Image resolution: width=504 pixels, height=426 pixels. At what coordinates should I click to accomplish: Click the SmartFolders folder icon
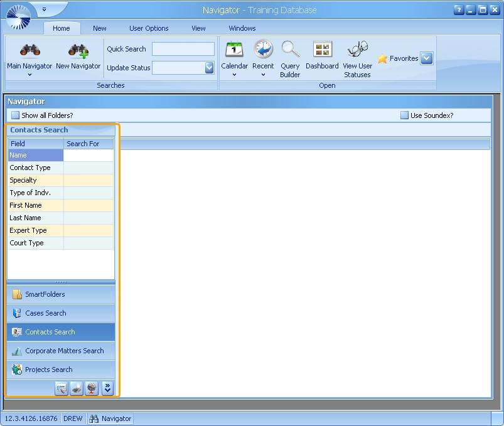point(17,294)
